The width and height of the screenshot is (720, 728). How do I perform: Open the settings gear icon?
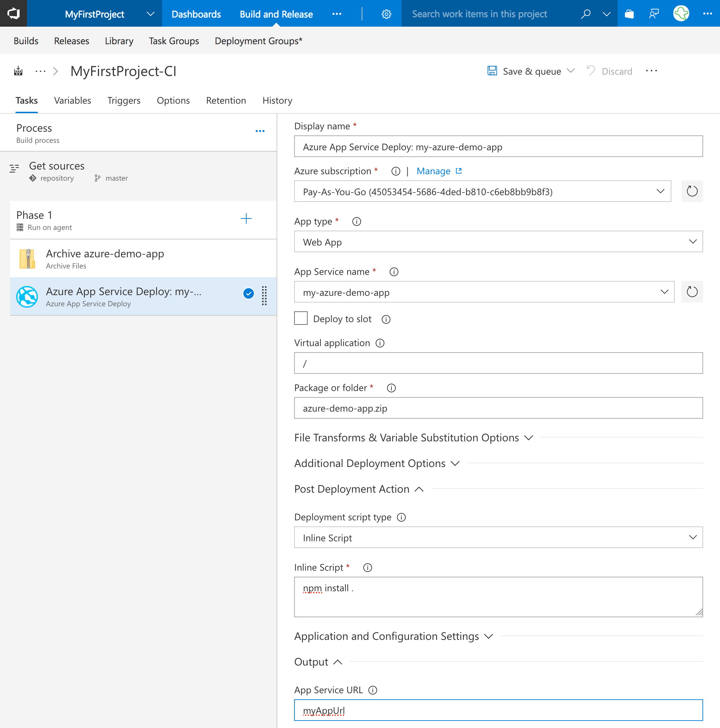(386, 14)
